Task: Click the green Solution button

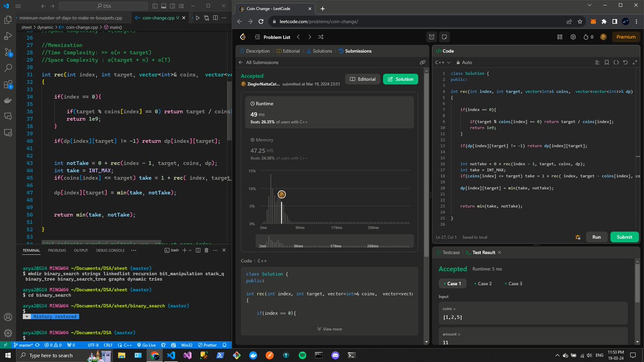Action: pos(400,79)
